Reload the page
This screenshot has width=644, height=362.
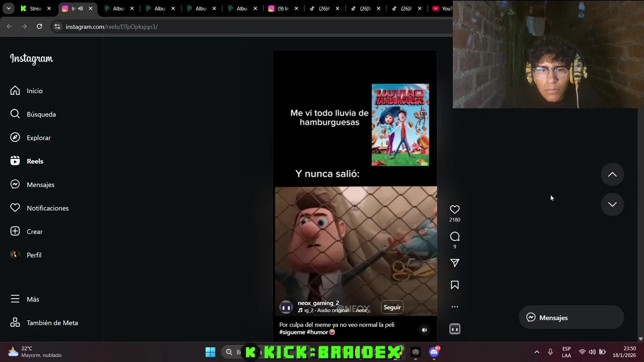point(39,26)
